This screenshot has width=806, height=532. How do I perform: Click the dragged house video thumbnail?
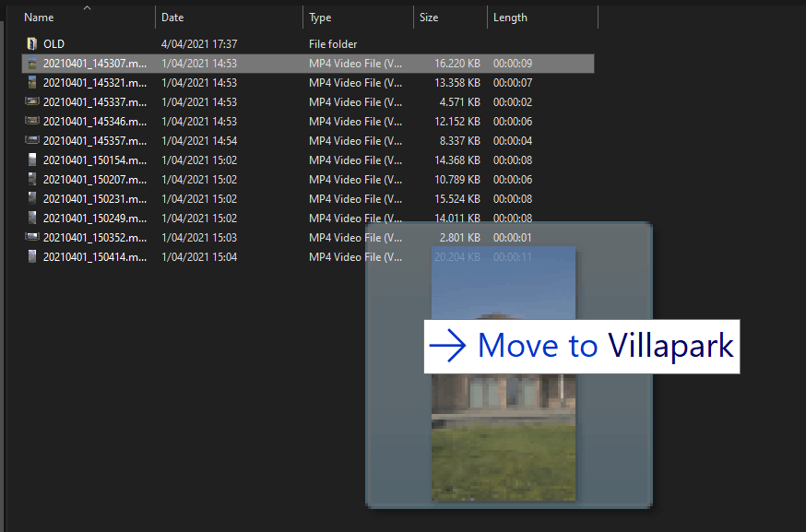coord(504,373)
